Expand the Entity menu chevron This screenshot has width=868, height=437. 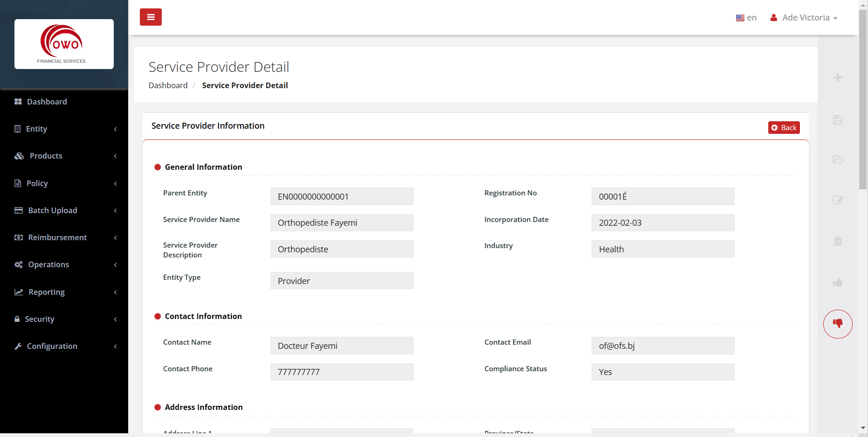point(115,129)
